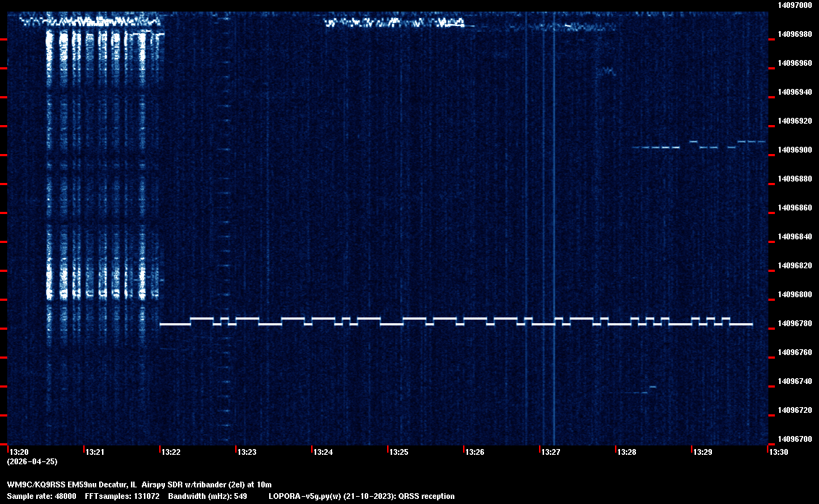Click the 14096800 frequency label
The height and width of the screenshot is (504, 819).
tap(794, 294)
